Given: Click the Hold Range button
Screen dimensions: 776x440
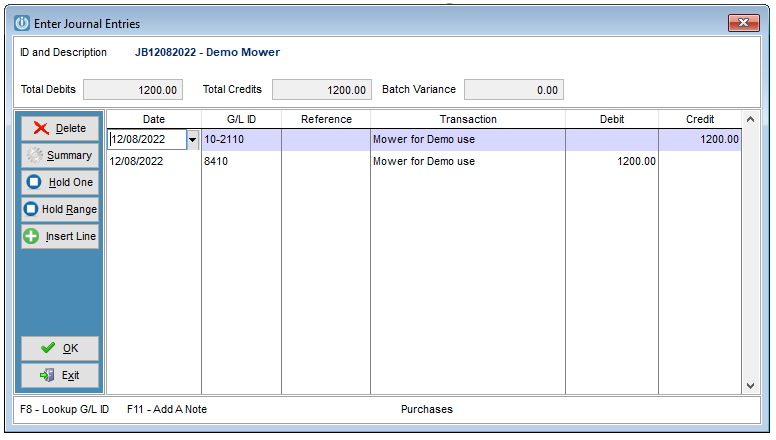Looking at the screenshot, I should click(60, 209).
